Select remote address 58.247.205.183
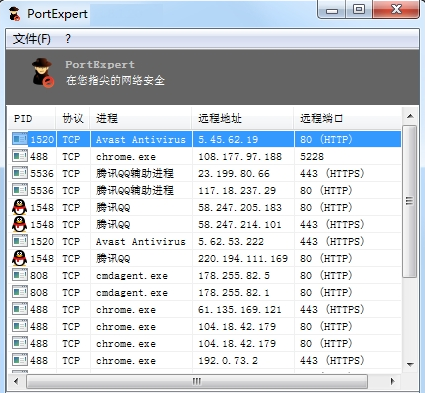This screenshot has height=393, width=425. pyautogui.click(x=240, y=207)
